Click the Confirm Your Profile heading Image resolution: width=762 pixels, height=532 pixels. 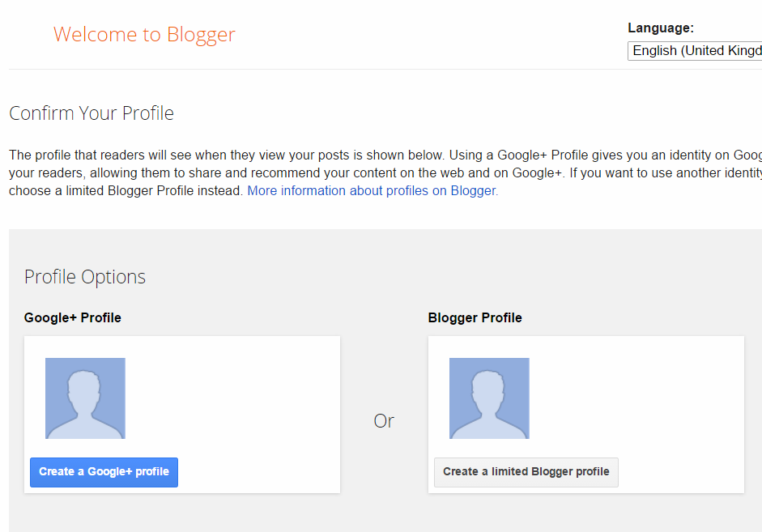92,113
